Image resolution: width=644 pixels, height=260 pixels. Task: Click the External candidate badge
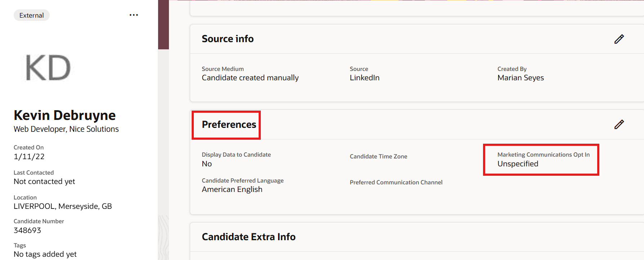coord(31,15)
